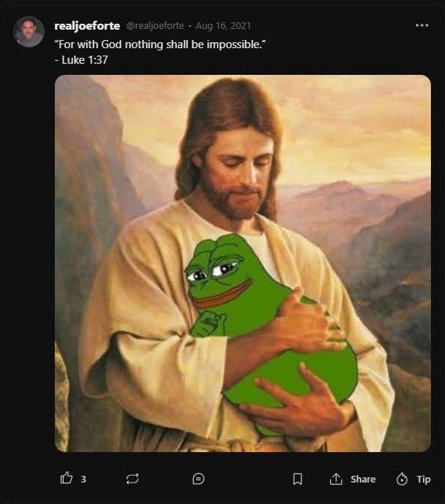Like the post with the thumbs-up icon
This screenshot has height=504, width=445.
[x=67, y=478]
